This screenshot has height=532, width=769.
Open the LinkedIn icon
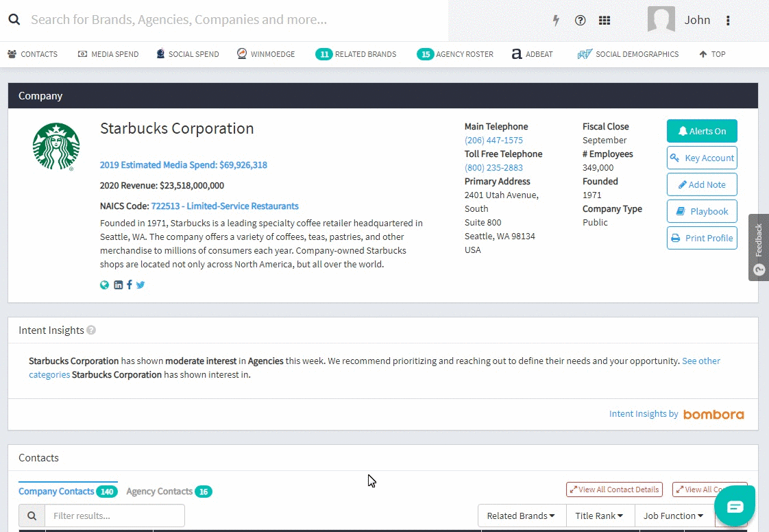(118, 285)
